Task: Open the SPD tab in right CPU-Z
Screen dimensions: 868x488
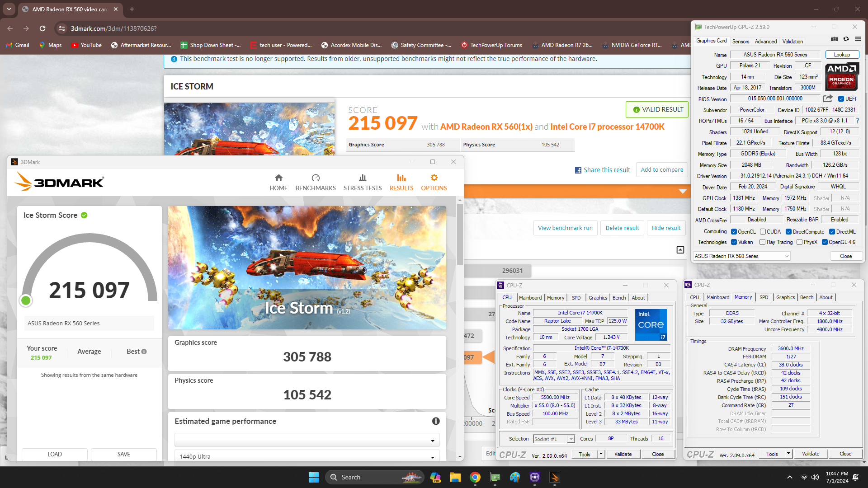Action: point(764,297)
